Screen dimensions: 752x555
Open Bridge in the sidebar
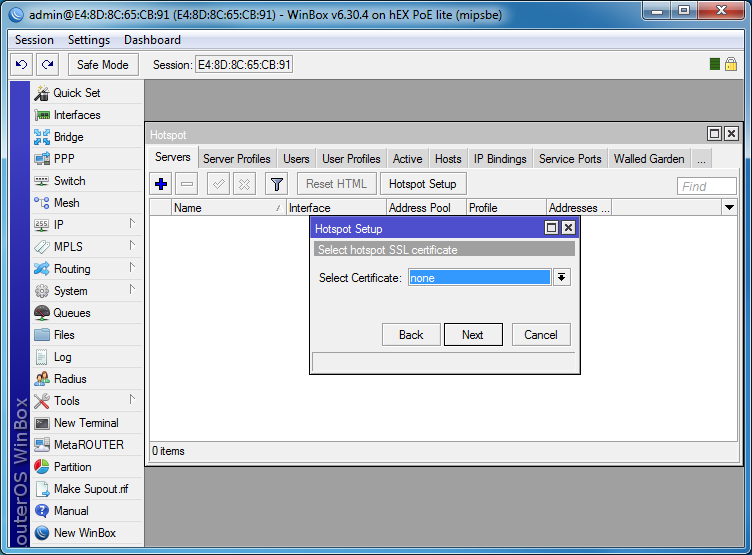coord(87,137)
